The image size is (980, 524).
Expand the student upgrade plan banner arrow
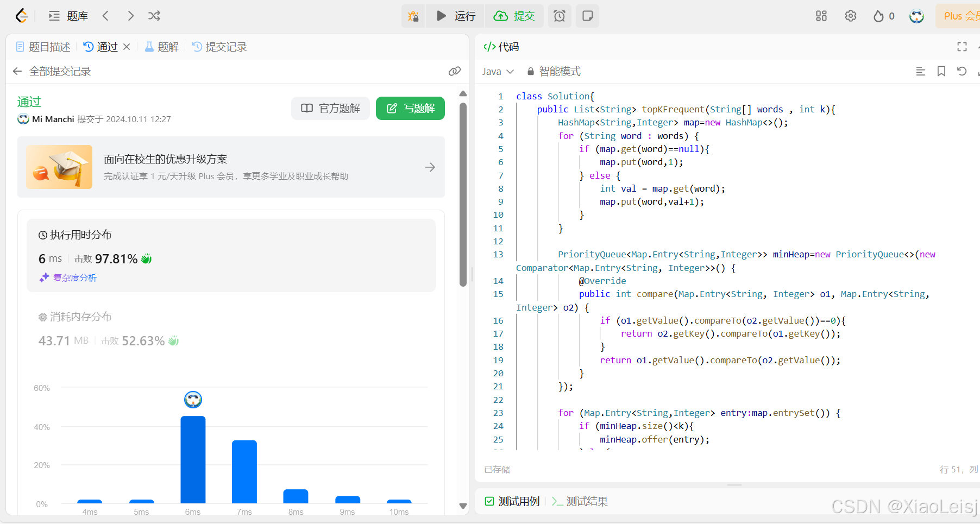[430, 167]
